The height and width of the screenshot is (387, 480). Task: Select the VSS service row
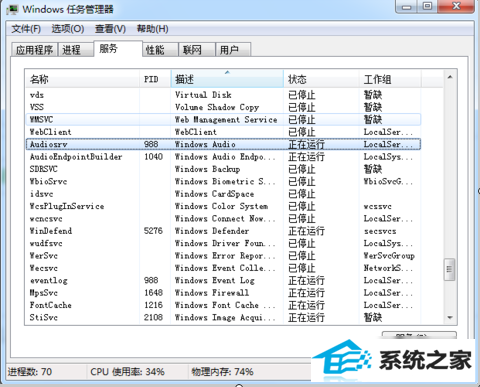223,107
